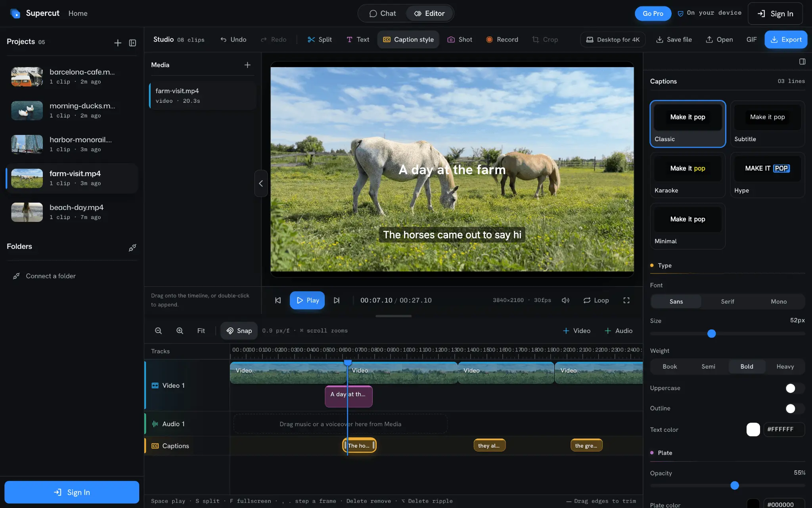This screenshot has width=812, height=508.
Task: Toggle the Uppercase switch
Action: coord(795,388)
